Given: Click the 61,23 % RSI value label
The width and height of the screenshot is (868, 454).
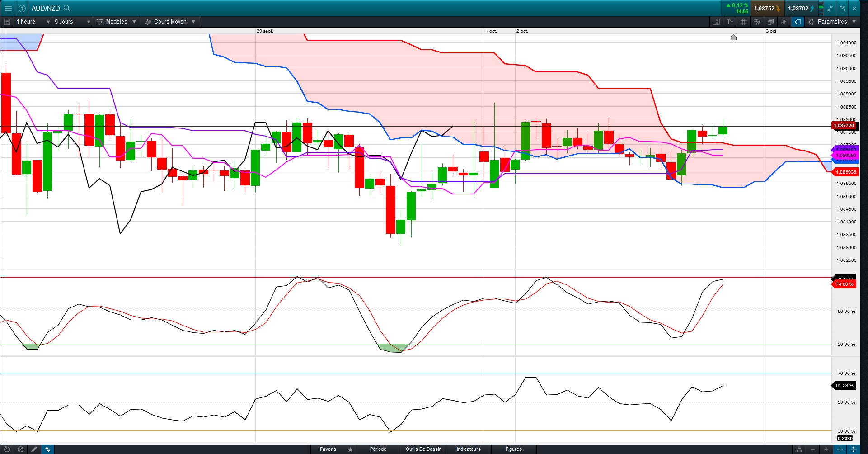Looking at the screenshot, I should pyautogui.click(x=844, y=385).
